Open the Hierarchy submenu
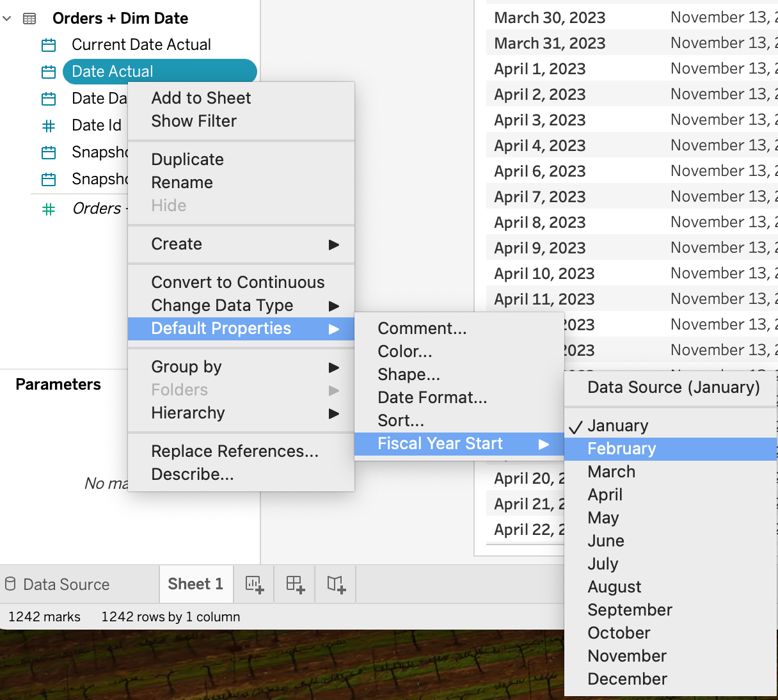The height and width of the screenshot is (700, 778). coord(241,413)
